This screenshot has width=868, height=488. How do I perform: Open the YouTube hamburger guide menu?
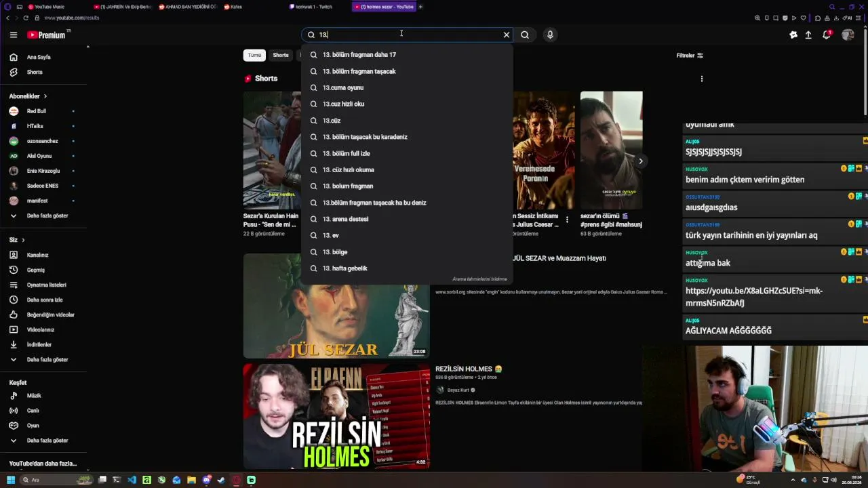pyautogui.click(x=14, y=35)
